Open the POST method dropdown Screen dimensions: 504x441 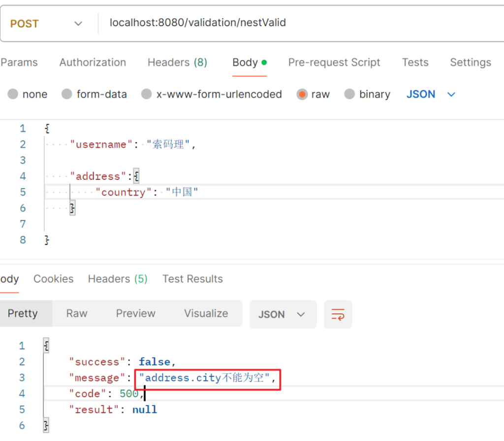[47, 24]
